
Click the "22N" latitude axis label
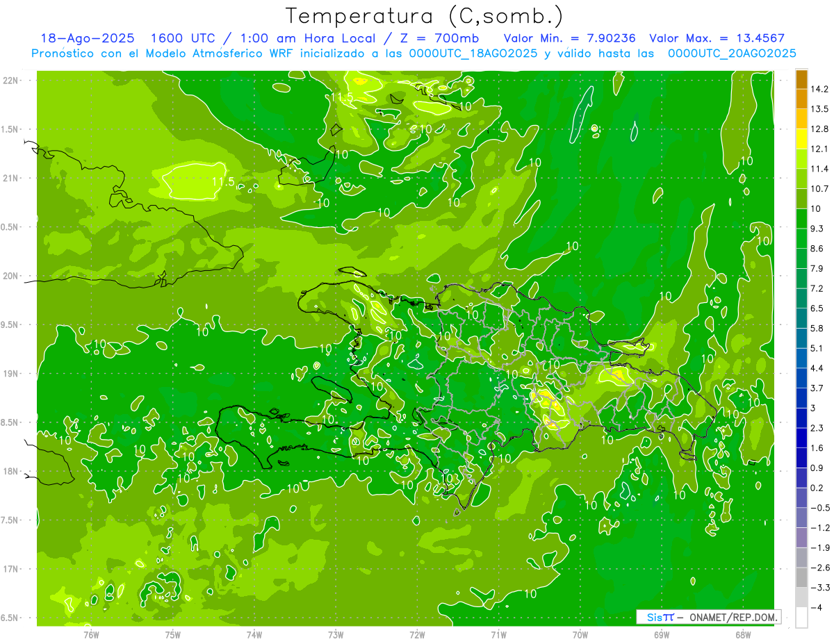tap(10, 81)
